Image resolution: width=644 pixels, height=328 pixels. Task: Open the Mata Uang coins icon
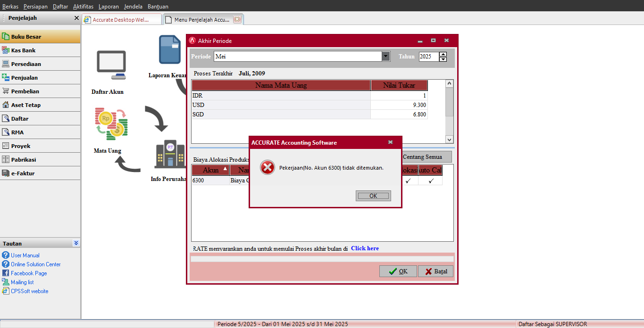[111, 124]
